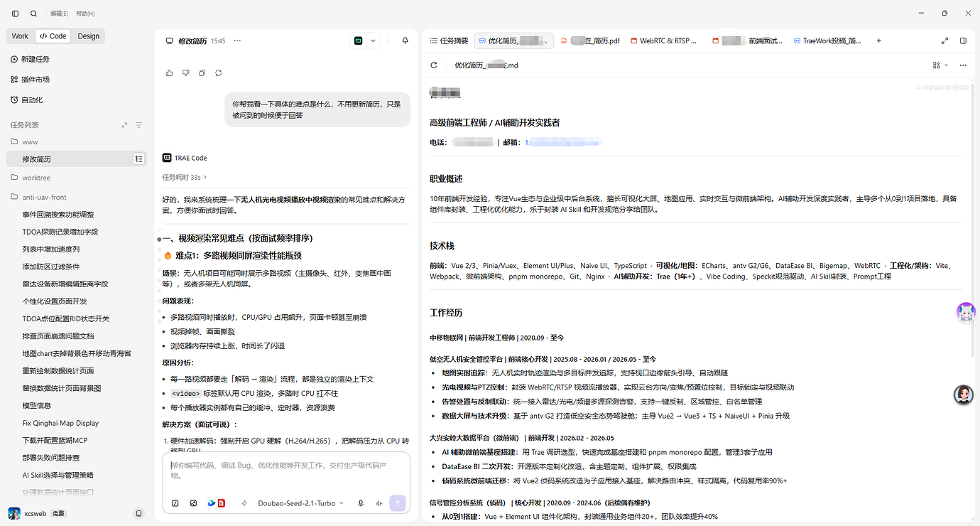Add a new tab with the plus icon
Viewport: 980px width, 526px height.
point(878,41)
